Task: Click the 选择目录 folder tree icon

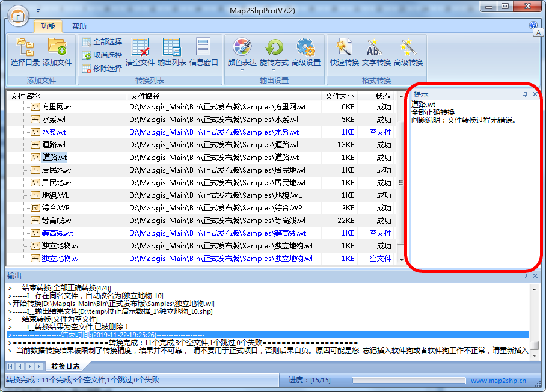Action: tap(25, 47)
